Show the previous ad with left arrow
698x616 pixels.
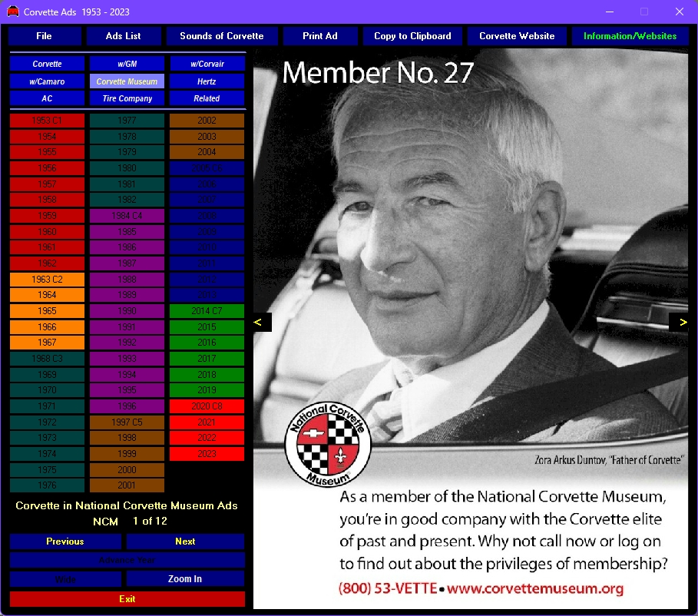(x=262, y=322)
